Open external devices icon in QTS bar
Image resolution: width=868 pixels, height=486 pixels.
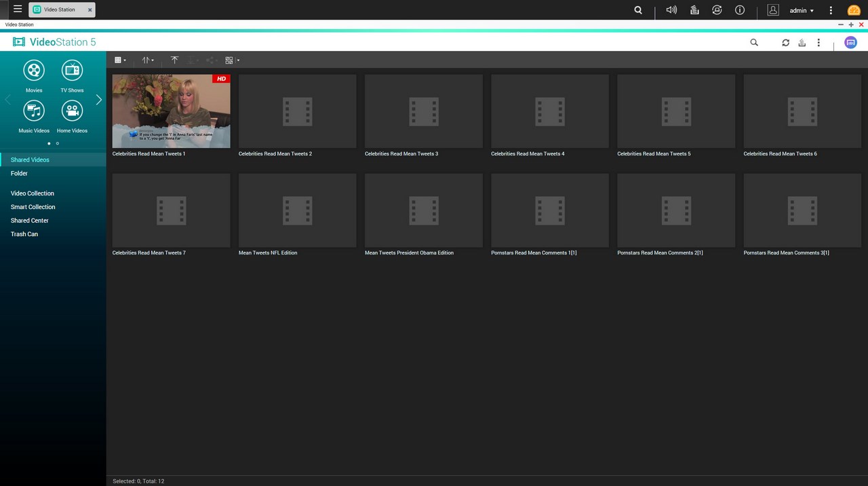717,10
